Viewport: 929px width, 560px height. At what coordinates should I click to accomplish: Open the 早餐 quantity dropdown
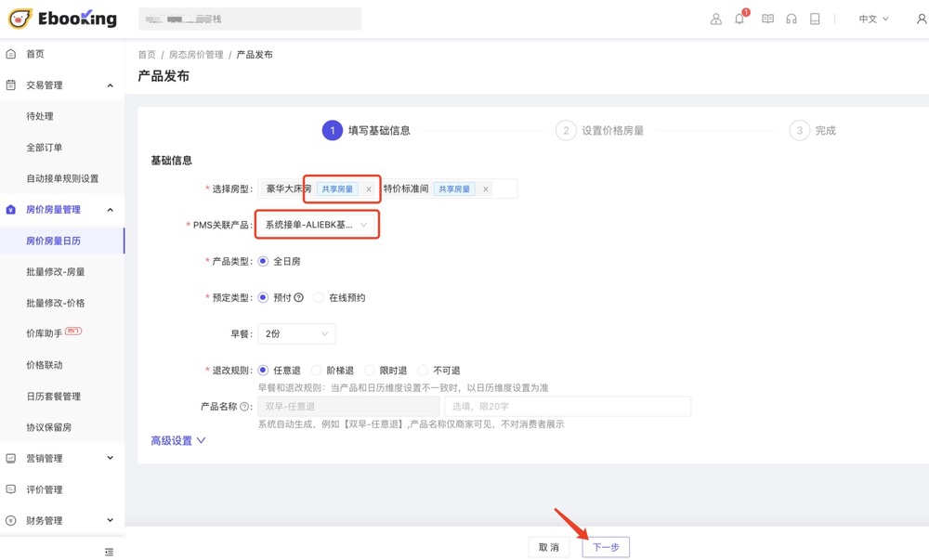tap(296, 333)
